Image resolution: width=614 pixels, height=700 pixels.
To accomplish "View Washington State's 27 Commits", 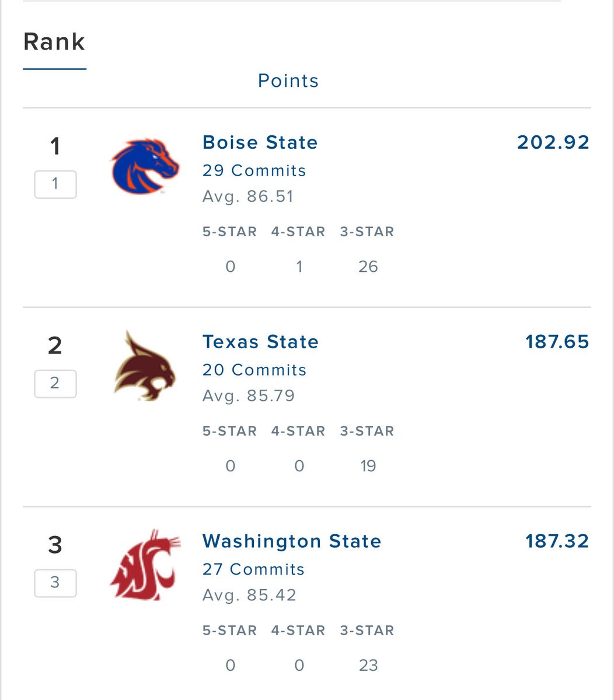I will [254, 570].
